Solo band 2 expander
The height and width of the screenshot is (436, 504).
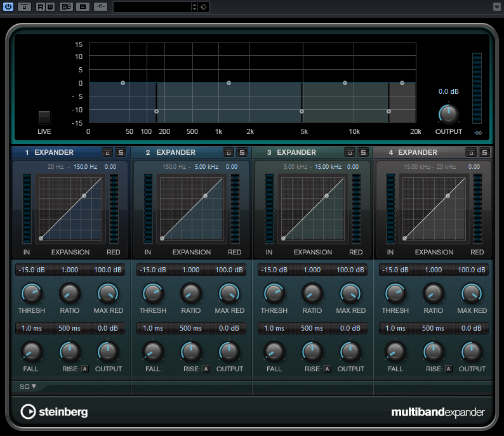[242, 152]
